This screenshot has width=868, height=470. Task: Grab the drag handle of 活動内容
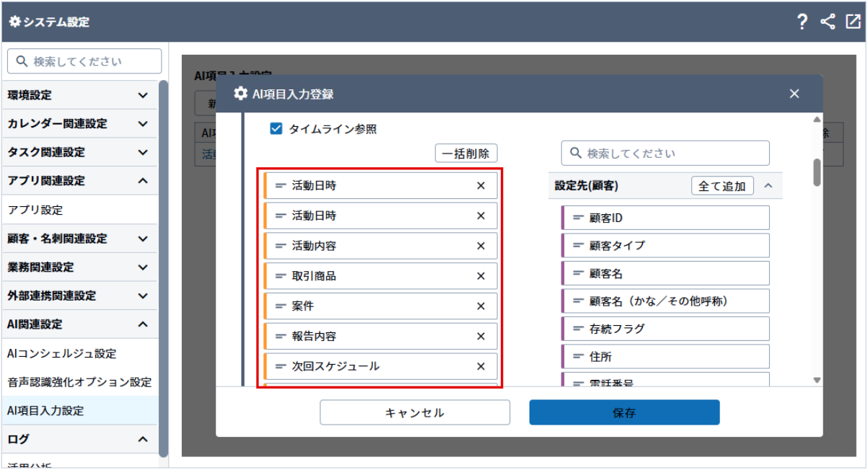(281, 246)
